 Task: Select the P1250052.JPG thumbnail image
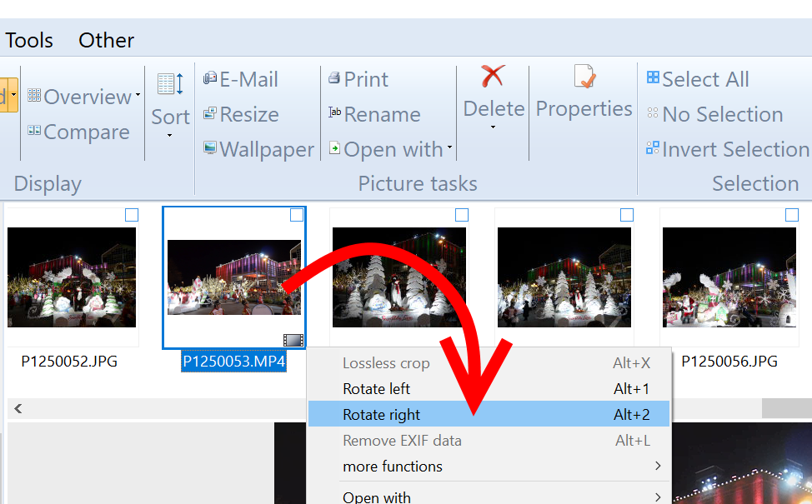71,277
